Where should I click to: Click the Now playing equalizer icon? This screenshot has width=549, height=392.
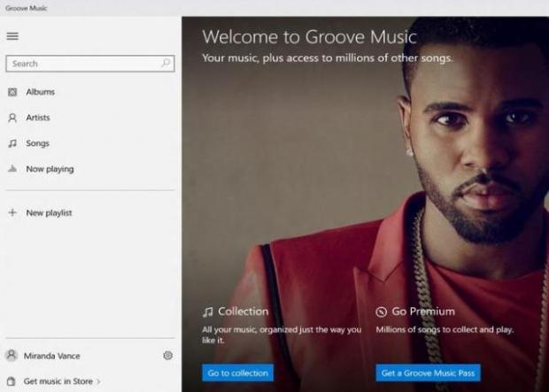click(x=12, y=169)
